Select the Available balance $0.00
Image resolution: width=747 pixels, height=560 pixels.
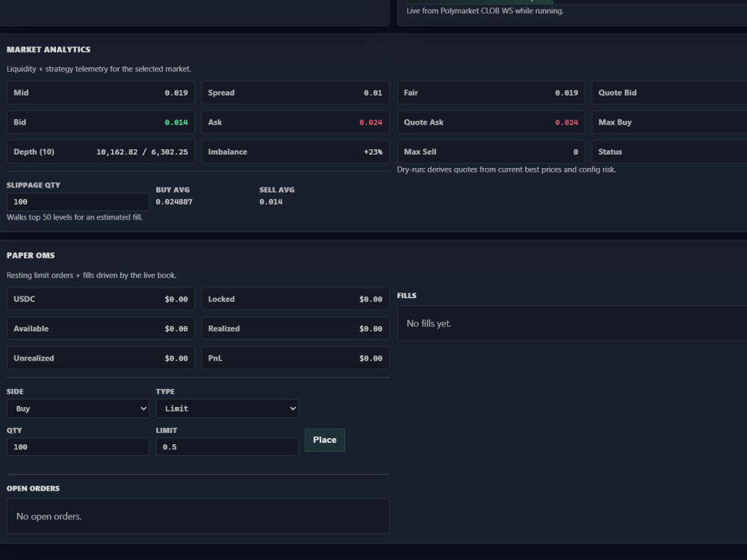tap(176, 329)
